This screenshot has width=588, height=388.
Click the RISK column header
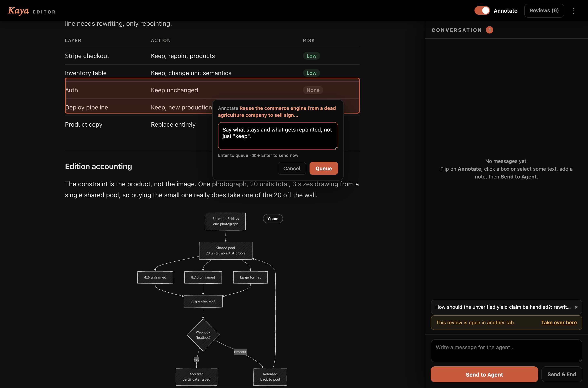pyautogui.click(x=309, y=40)
